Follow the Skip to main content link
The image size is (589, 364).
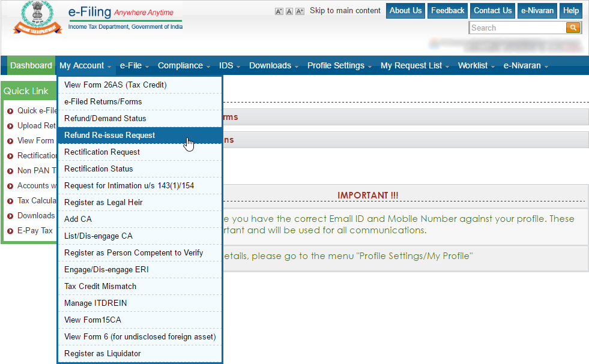345,11
